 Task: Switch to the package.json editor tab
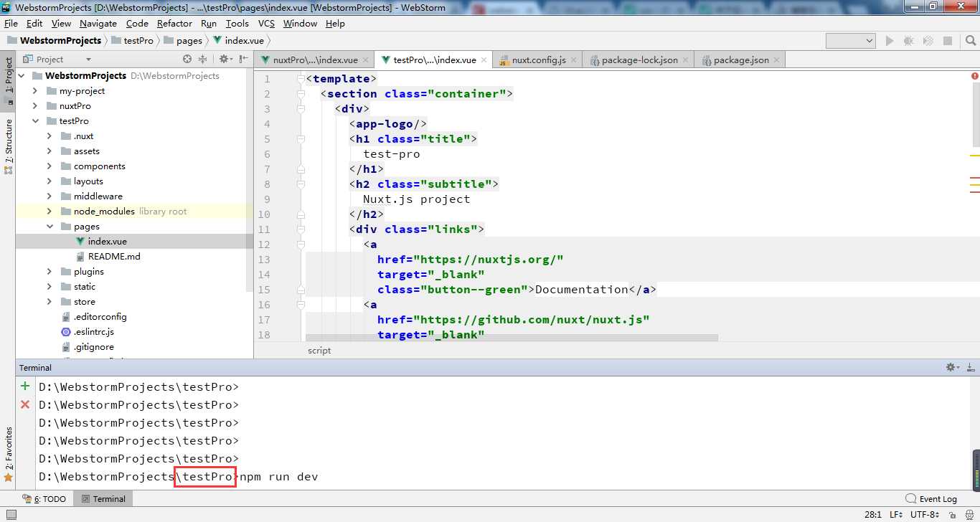741,60
